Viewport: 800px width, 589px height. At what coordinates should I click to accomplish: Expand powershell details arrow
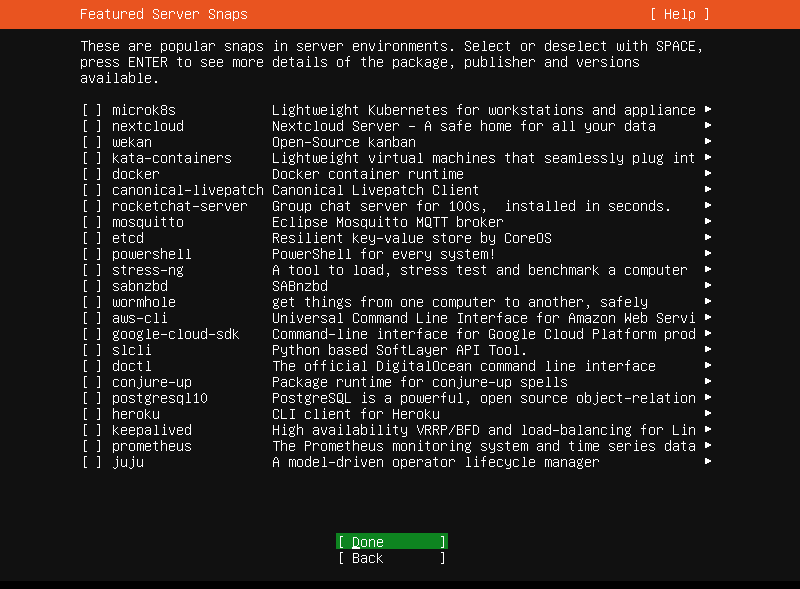pyautogui.click(x=708, y=253)
